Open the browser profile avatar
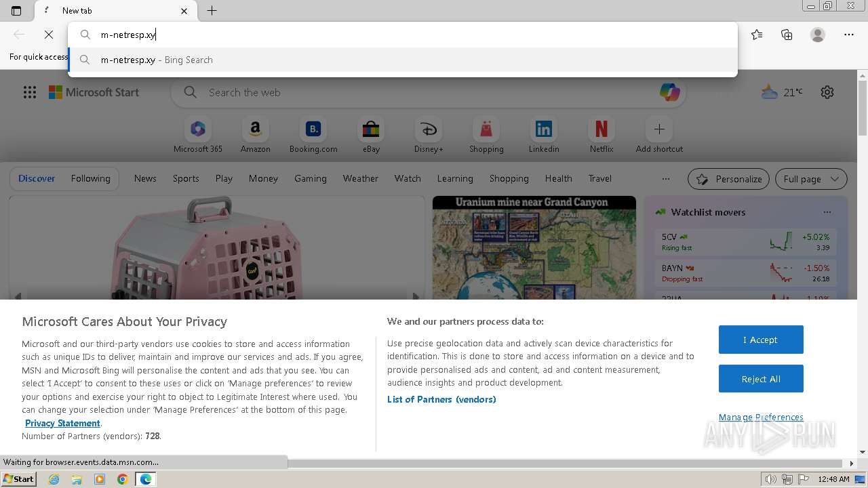Image resolution: width=868 pixels, height=488 pixels. 818,35
